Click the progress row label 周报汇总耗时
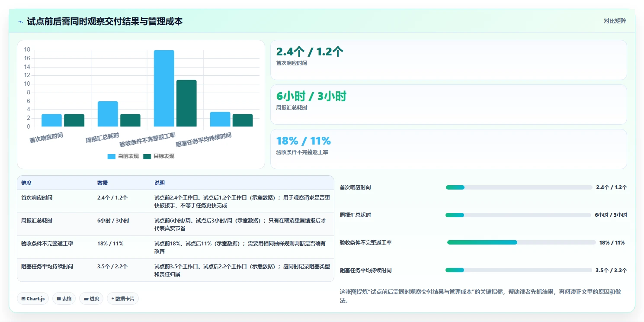Screen dimensions: 644x322 (x=355, y=215)
